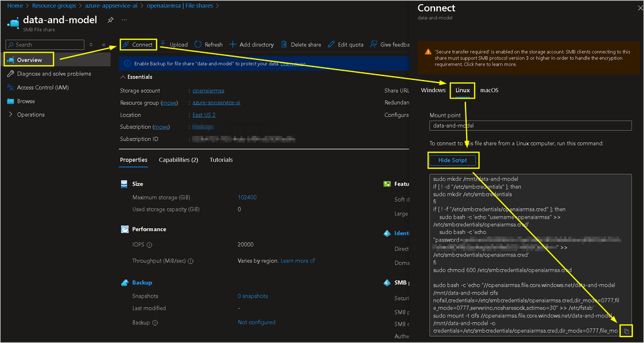The image size is (644, 343).
Task: Click the Add directory button
Action: pos(233,44)
